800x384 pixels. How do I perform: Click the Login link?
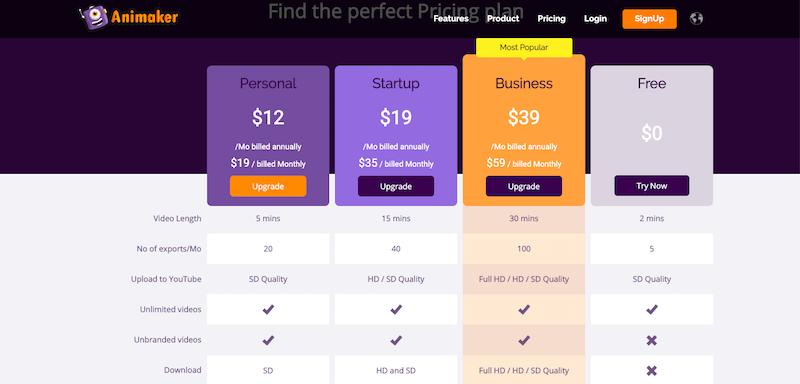tap(595, 19)
